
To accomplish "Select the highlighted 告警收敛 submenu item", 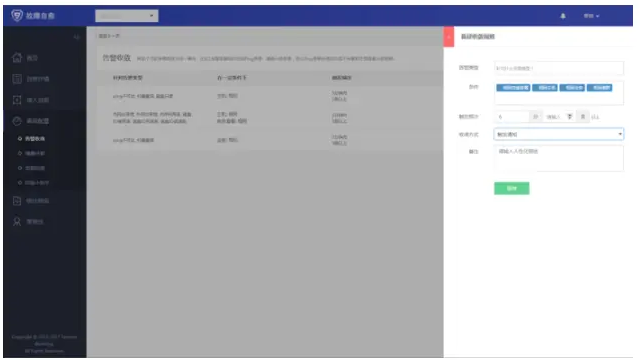I will [34, 139].
